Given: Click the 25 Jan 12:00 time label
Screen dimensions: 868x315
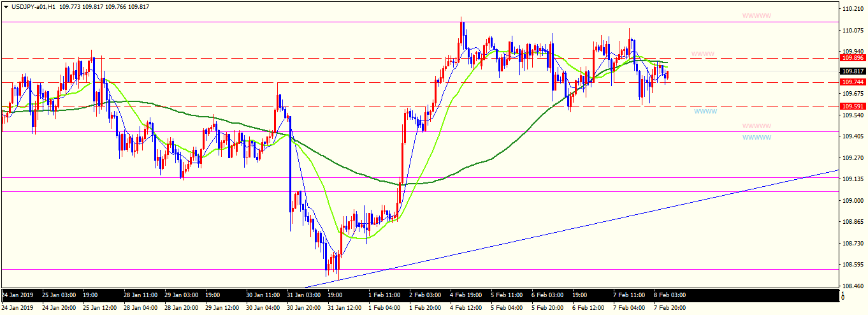Looking at the screenshot, I should pos(100,307).
